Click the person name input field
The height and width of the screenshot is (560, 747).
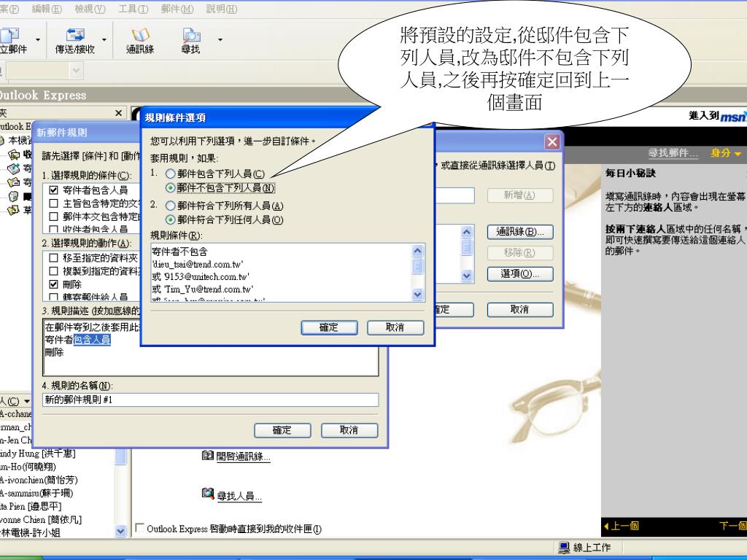point(455,195)
